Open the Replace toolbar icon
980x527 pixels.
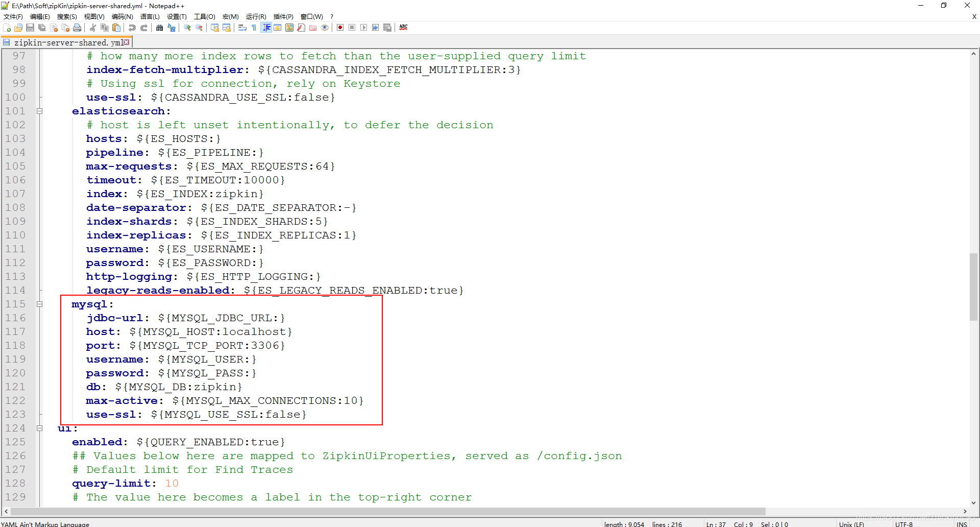171,28
